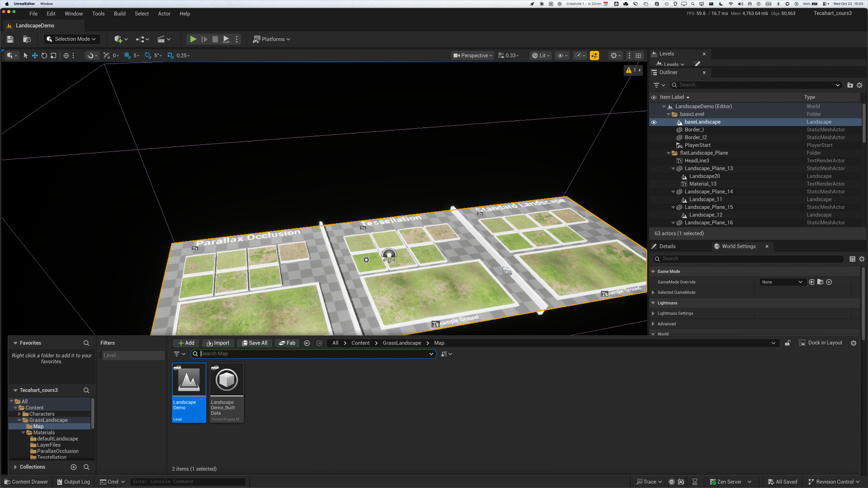This screenshot has height=488, width=868.
Task: Switch to the World Settings tab
Action: (x=738, y=247)
